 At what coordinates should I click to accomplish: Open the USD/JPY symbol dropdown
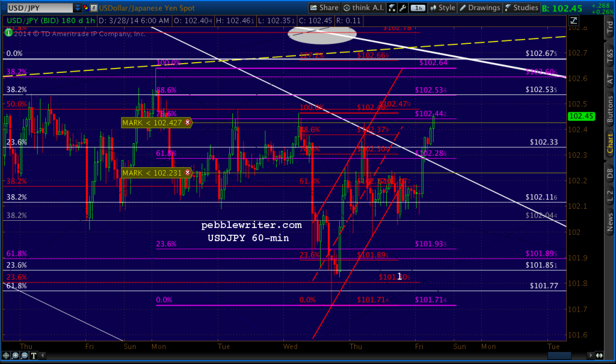tap(77, 8)
